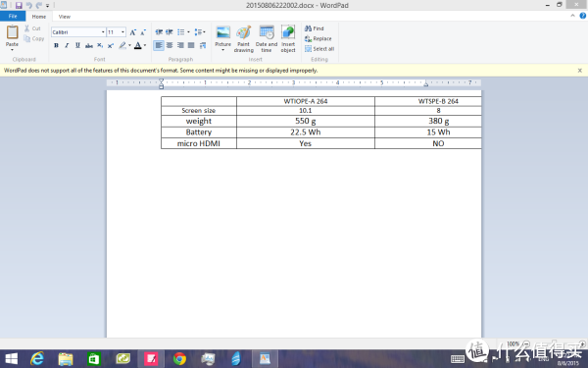588x368 pixels.
Task: Open the File menu
Action: click(x=13, y=16)
